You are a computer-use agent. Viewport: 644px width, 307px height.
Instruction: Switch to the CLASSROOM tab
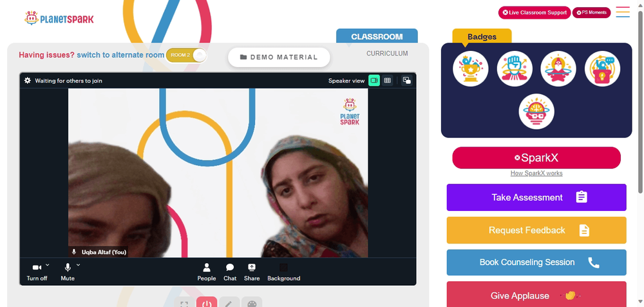point(377,36)
